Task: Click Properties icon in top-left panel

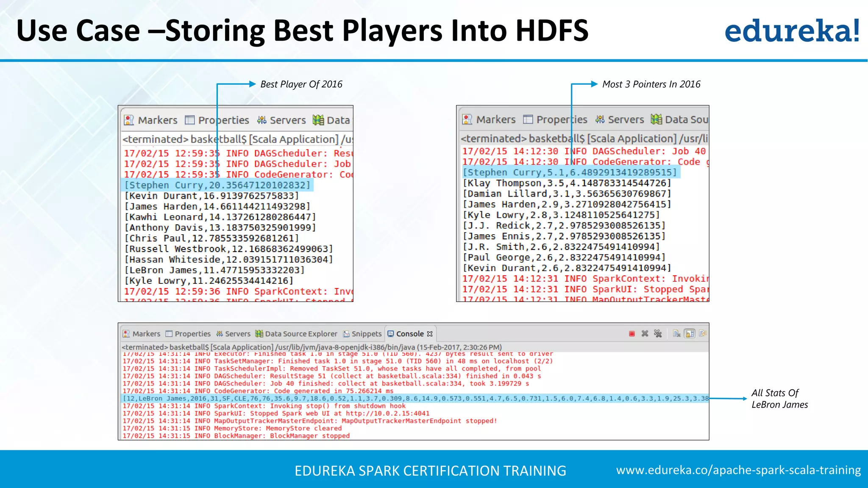Action: [x=190, y=120]
